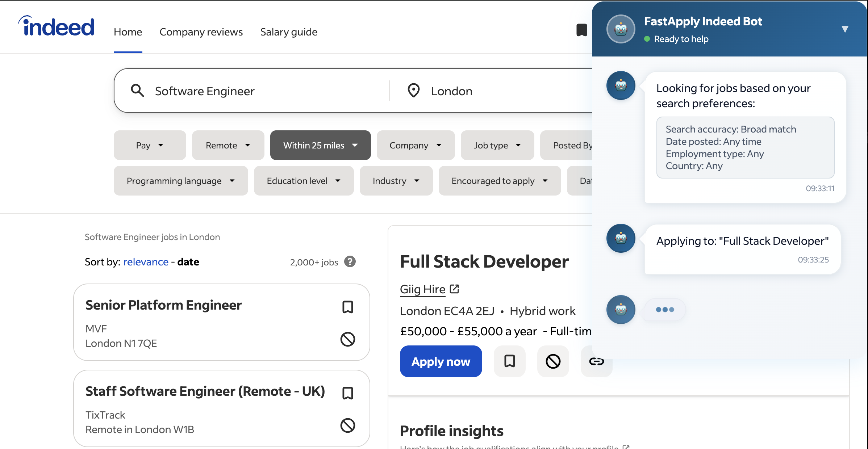Collapse the FastApply Indeed Bot panel

coord(845,29)
